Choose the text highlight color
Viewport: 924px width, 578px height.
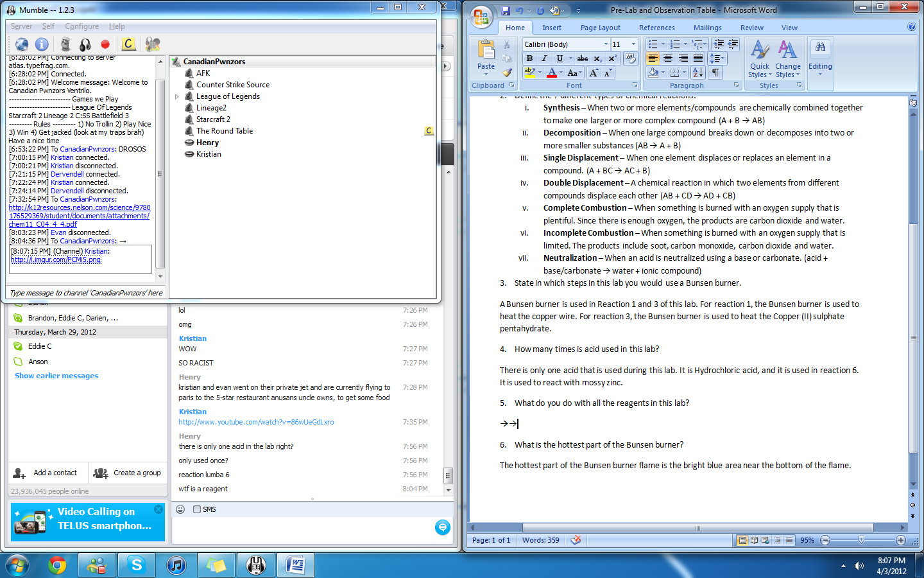pos(529,73)
